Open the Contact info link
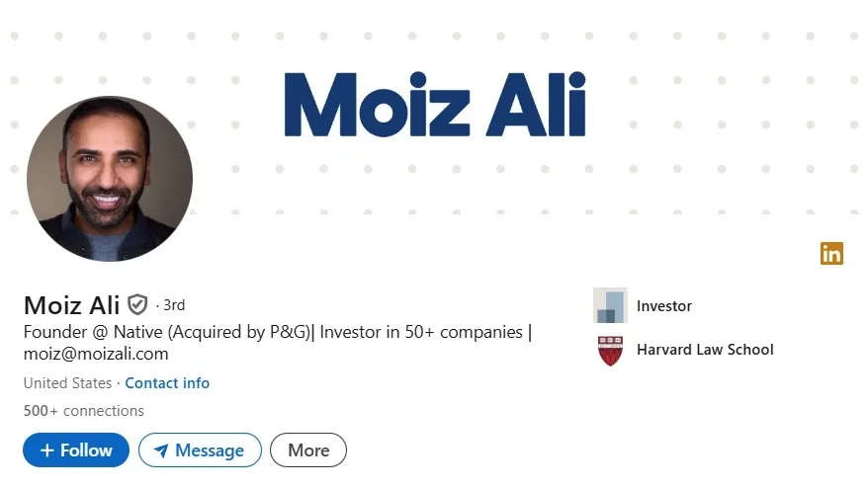The image size is (868, 490). point(167,383)
